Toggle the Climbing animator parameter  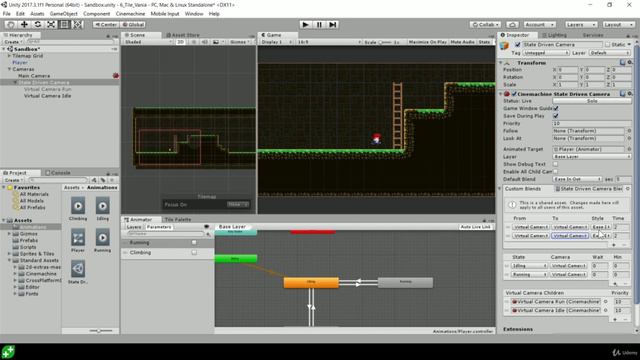pyautogui.click(x=194, y=253)
